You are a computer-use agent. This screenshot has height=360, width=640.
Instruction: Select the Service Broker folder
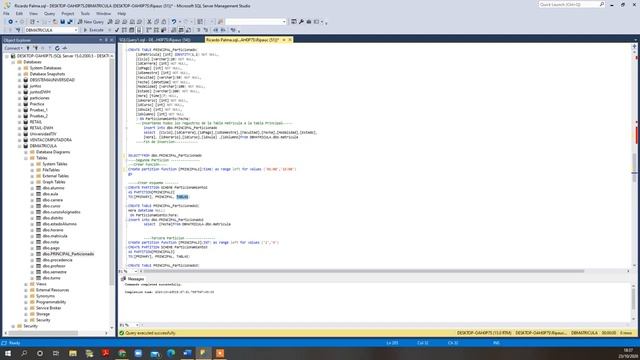[49, 308]
